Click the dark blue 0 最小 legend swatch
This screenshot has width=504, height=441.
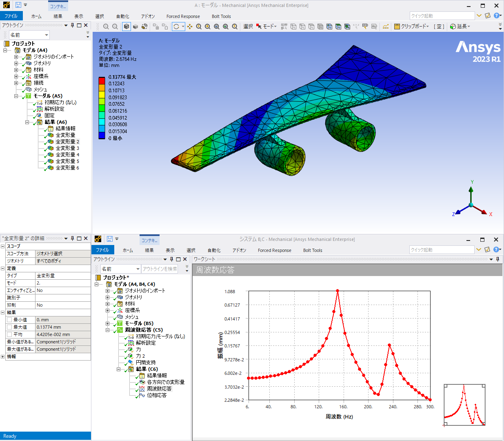[102, 136]
